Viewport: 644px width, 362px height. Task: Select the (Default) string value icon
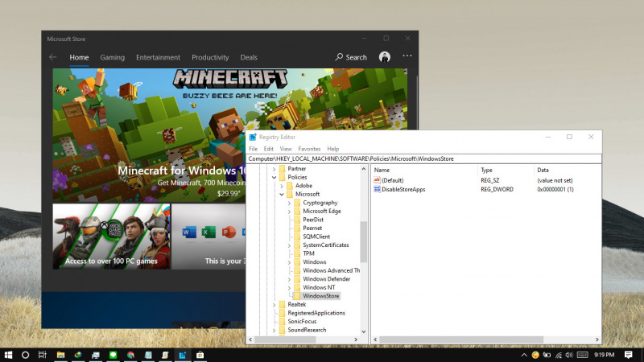click(377, 180)
